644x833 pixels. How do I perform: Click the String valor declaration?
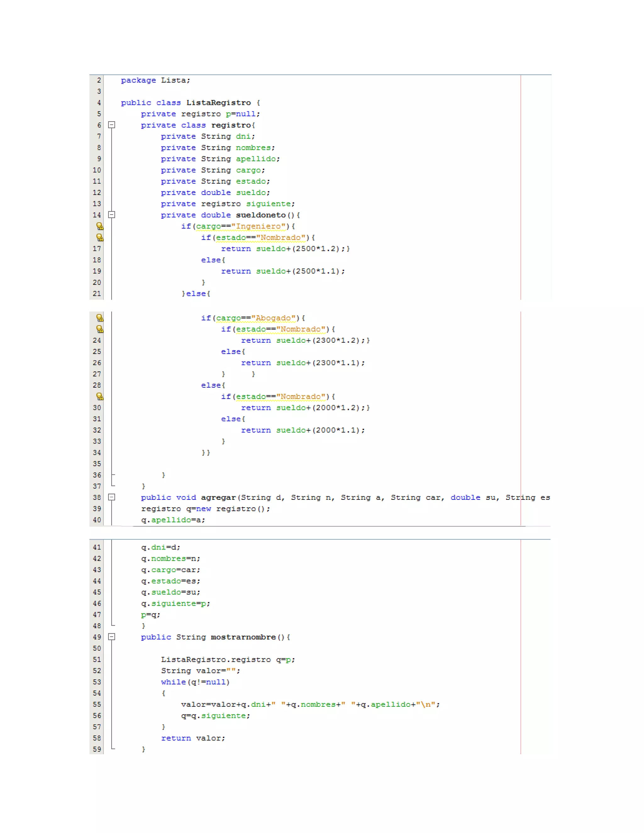[200, 670]
